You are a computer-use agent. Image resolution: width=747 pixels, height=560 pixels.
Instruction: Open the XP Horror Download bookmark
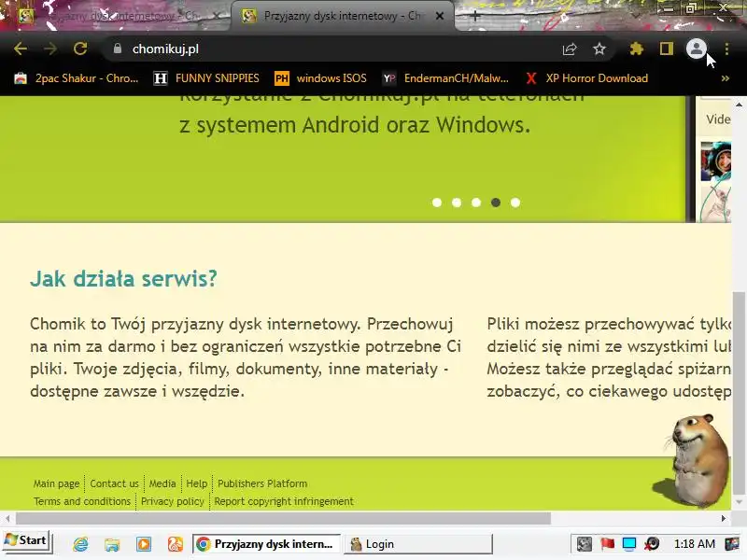(586, 78)
